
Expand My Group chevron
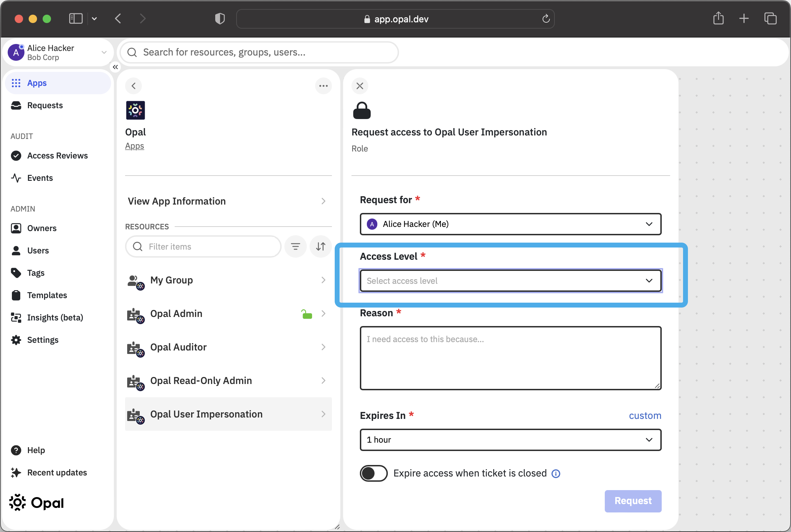pos(324,280)
